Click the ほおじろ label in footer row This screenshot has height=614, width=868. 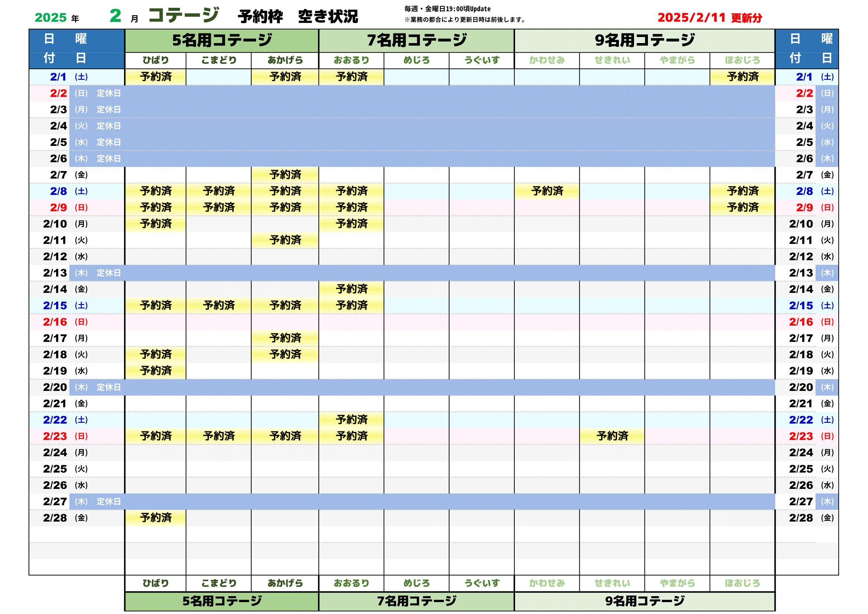743,584
